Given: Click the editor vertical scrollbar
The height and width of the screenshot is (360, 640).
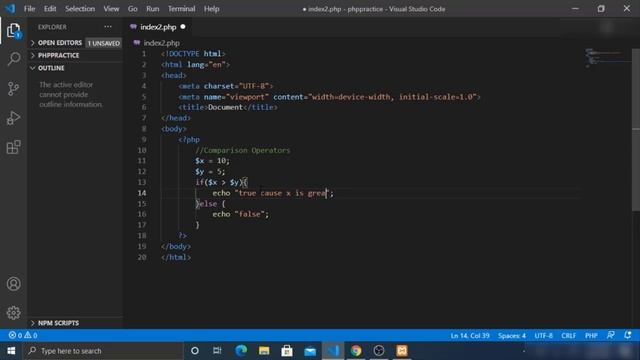Looking at the screenshot, I should [x=636, y=130].
